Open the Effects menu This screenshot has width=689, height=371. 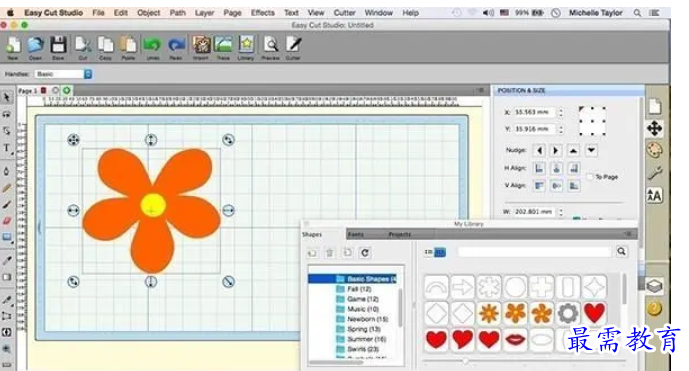(263, 13)
